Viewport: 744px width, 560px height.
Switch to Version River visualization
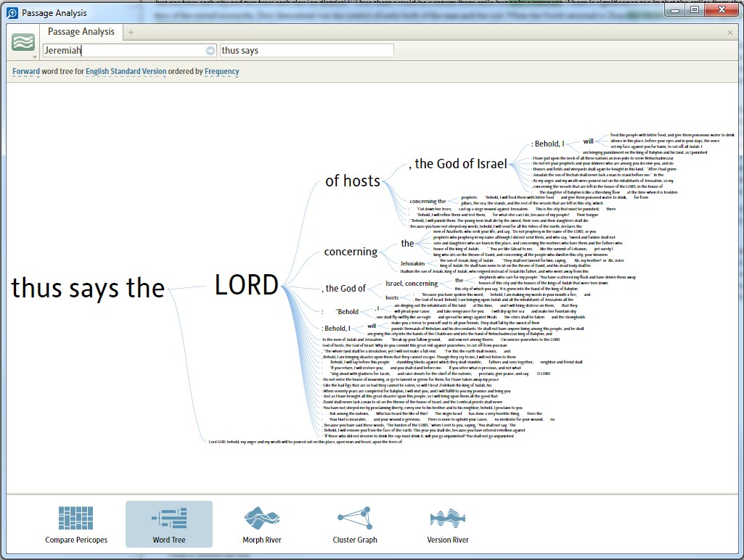pos(447,518)
